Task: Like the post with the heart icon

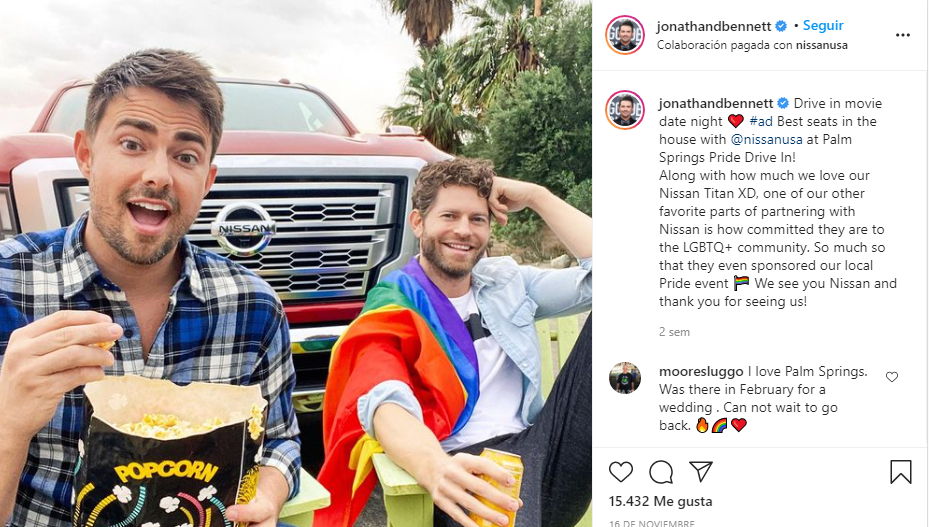Action: (x=621, y=472)
